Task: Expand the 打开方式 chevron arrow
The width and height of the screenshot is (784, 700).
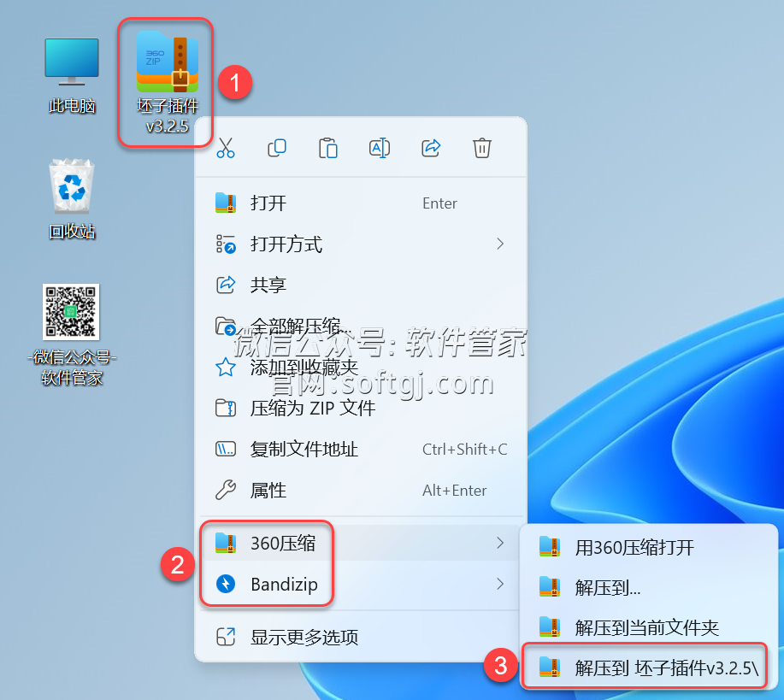Action: coord(500,244)
